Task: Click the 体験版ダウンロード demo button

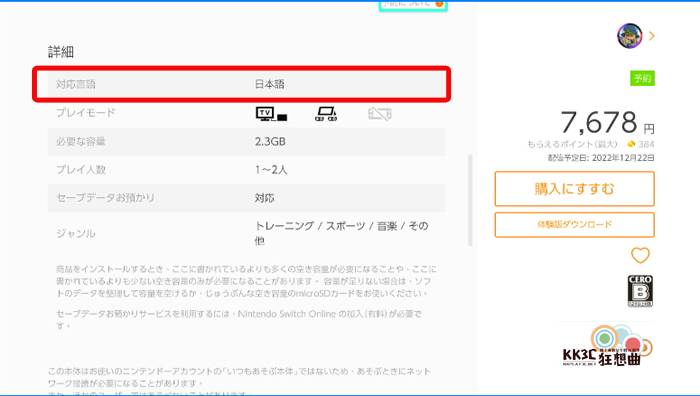Action: (575, 225)
